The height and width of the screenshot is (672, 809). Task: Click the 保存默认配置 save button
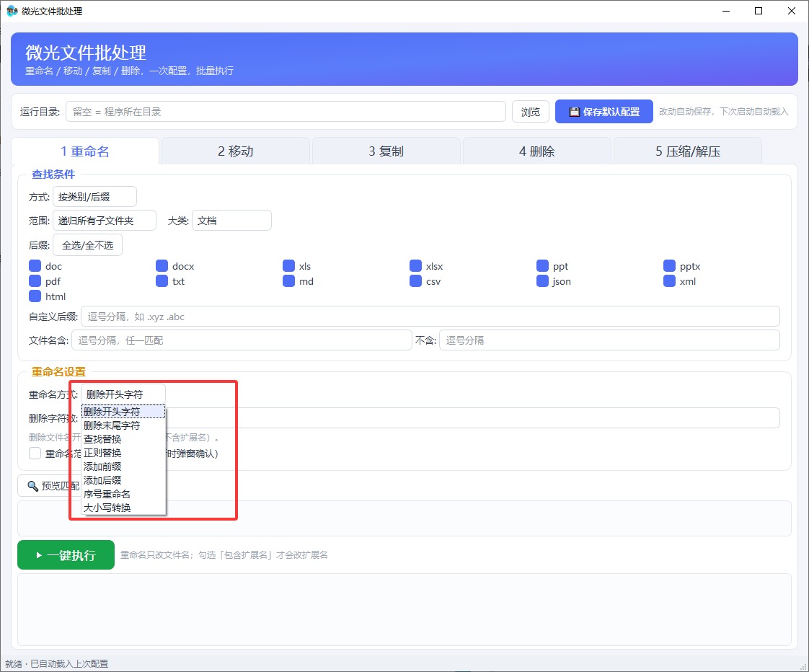tap(604, 112)
